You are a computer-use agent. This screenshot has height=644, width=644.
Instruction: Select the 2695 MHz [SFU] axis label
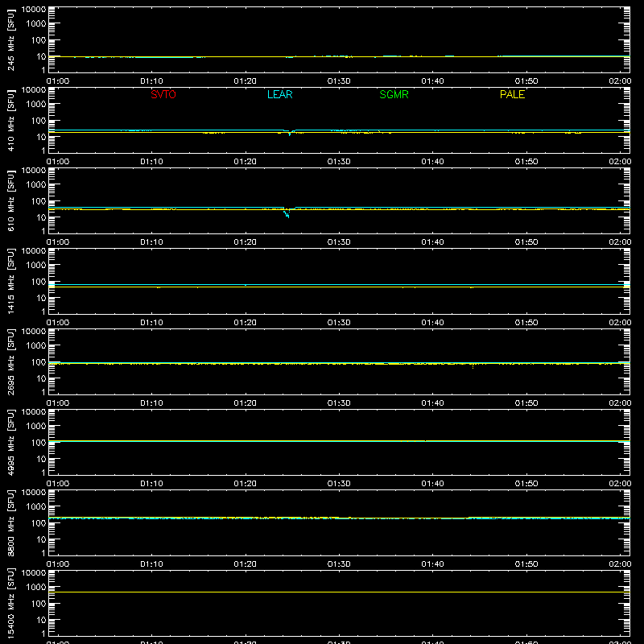click(x=11, y=362)
